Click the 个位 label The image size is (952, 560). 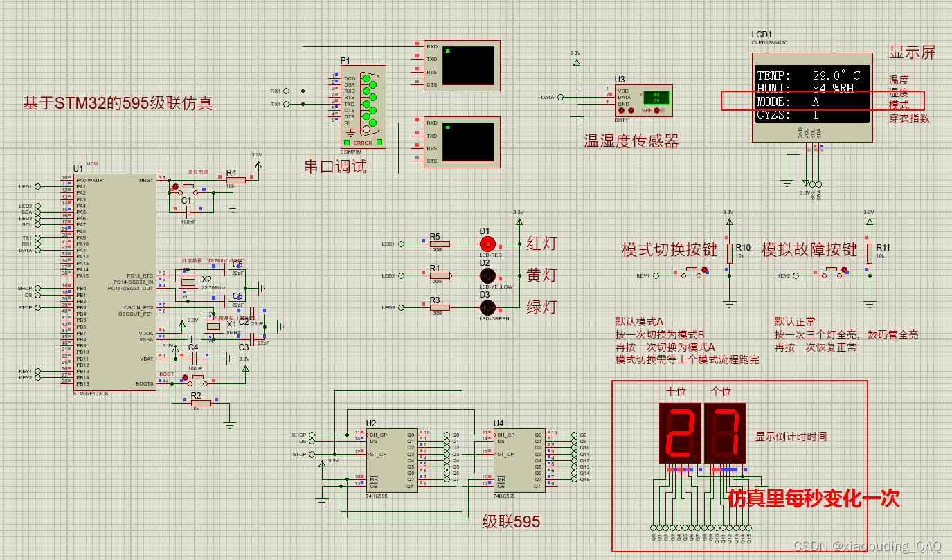coord(721,391)
